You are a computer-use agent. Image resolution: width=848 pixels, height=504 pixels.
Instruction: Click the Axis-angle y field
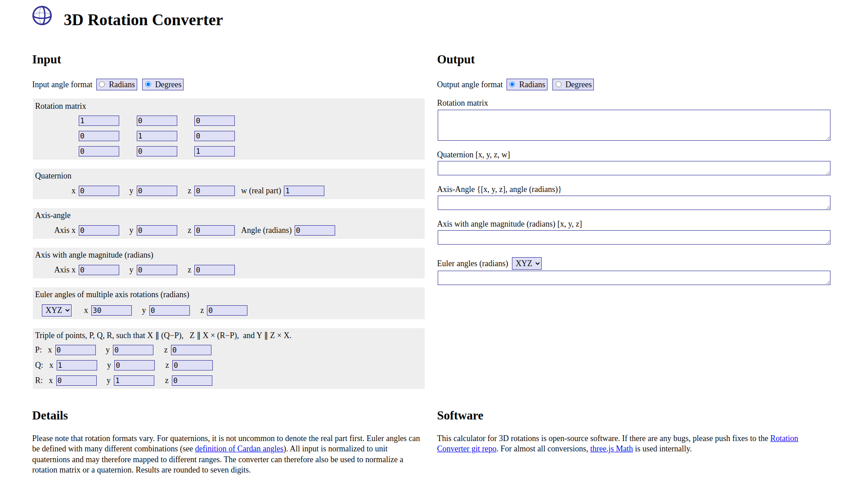[157, 231]
